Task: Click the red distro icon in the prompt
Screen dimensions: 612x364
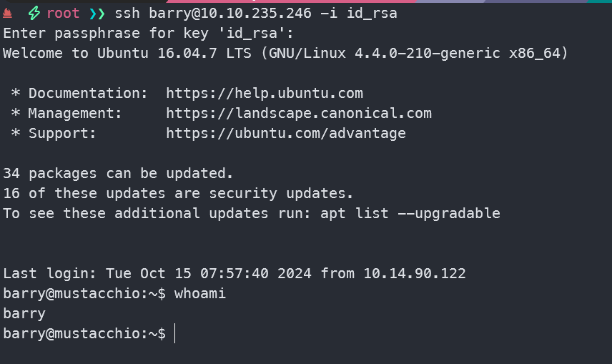Action: tap(8, 13)
